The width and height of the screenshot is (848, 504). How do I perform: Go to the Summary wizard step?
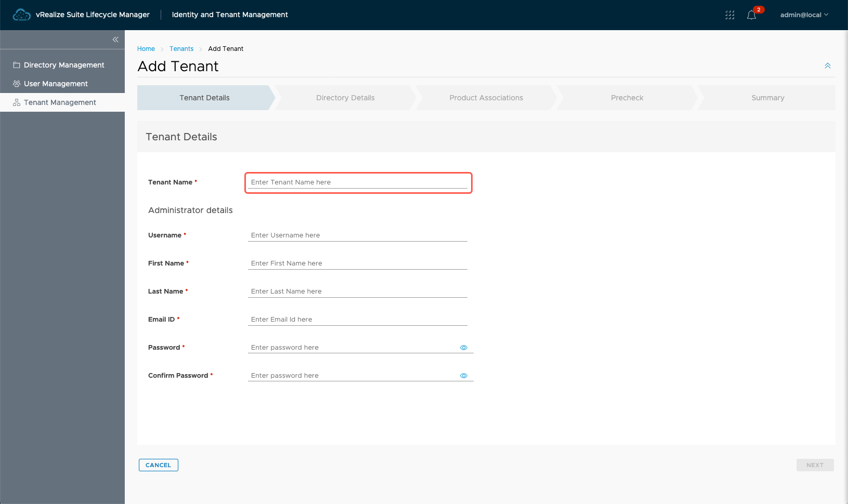(767, 98)
